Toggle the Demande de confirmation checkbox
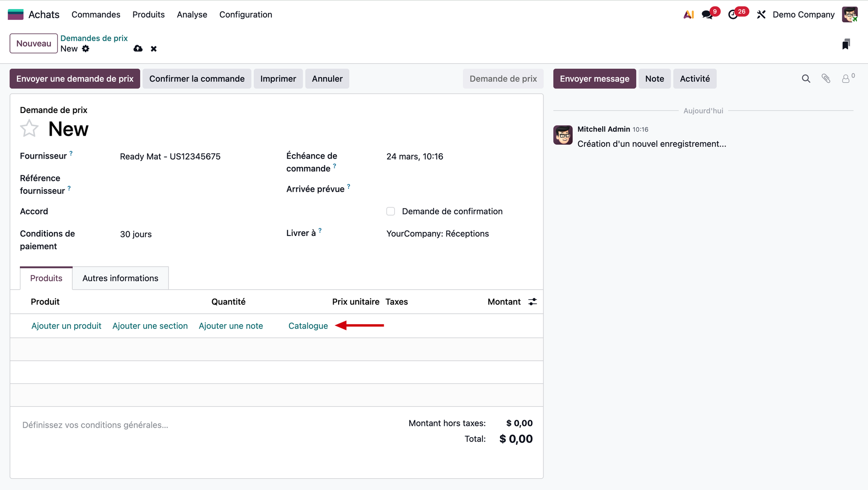868x490 pixels. 391,212
